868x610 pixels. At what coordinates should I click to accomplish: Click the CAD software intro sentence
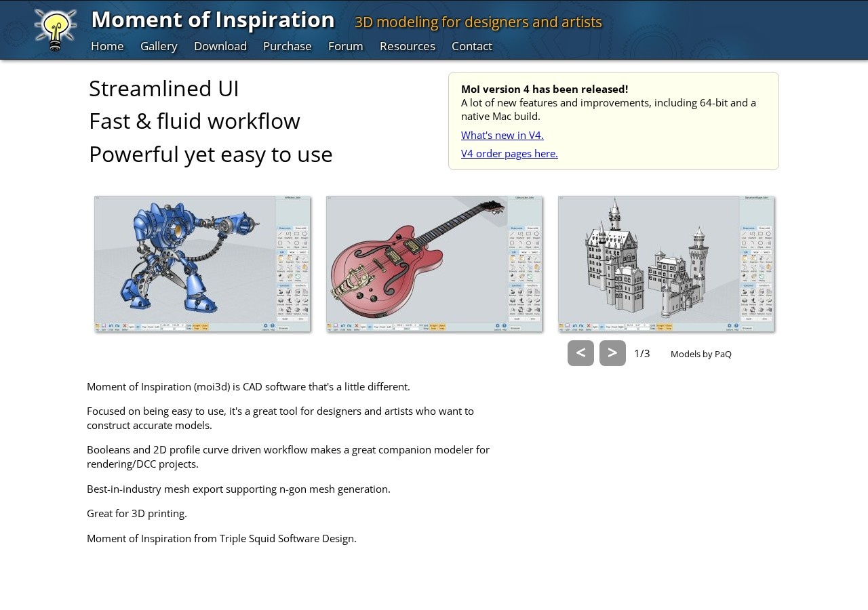click(248, 386)
